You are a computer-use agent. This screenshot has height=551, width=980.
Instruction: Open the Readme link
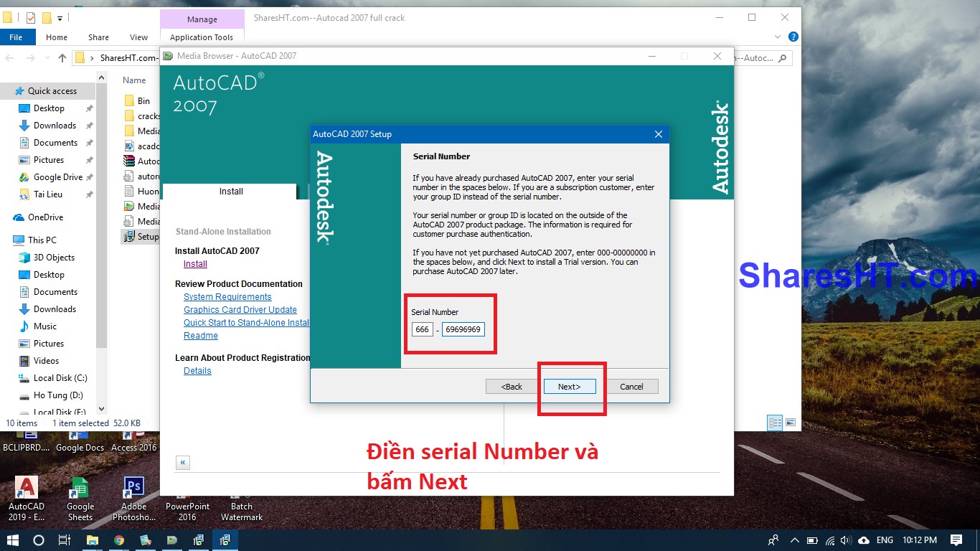tap(201, 336)
